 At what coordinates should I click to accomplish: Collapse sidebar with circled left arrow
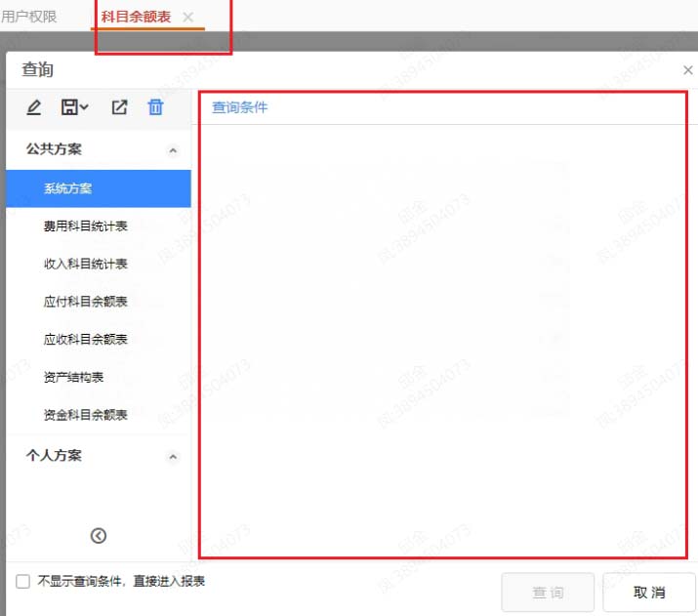(x=98, y=535)
